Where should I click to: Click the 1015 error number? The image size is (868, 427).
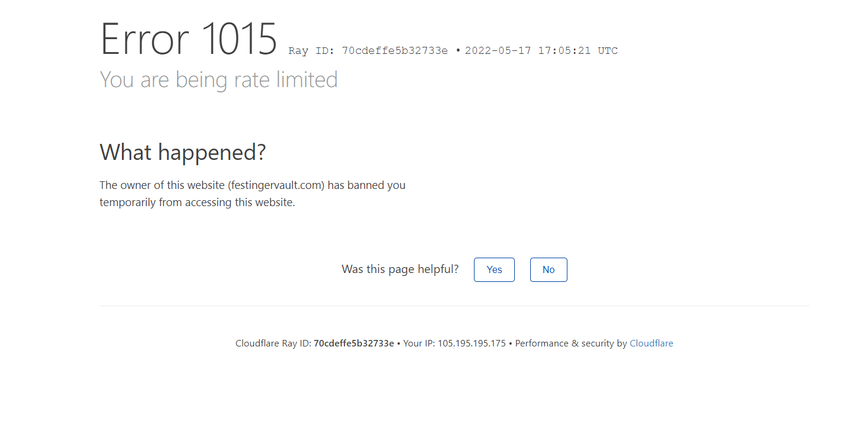click(x=240, y=40)
